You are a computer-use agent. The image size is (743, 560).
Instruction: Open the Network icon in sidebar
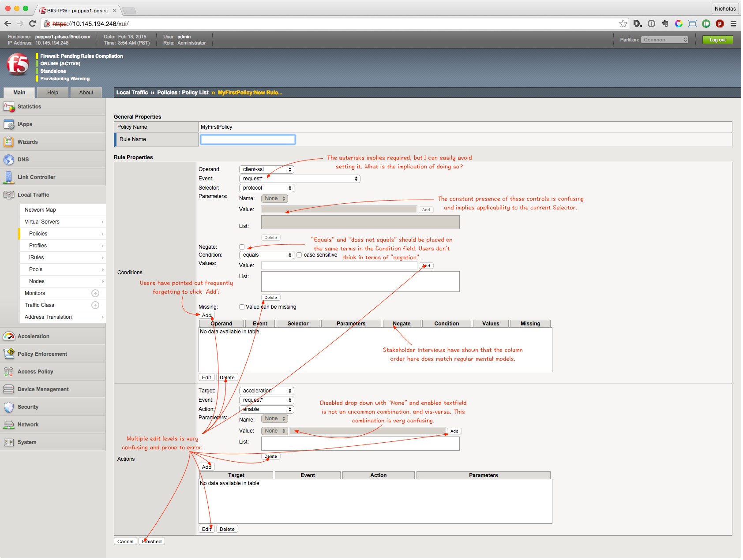coord(9,425)
